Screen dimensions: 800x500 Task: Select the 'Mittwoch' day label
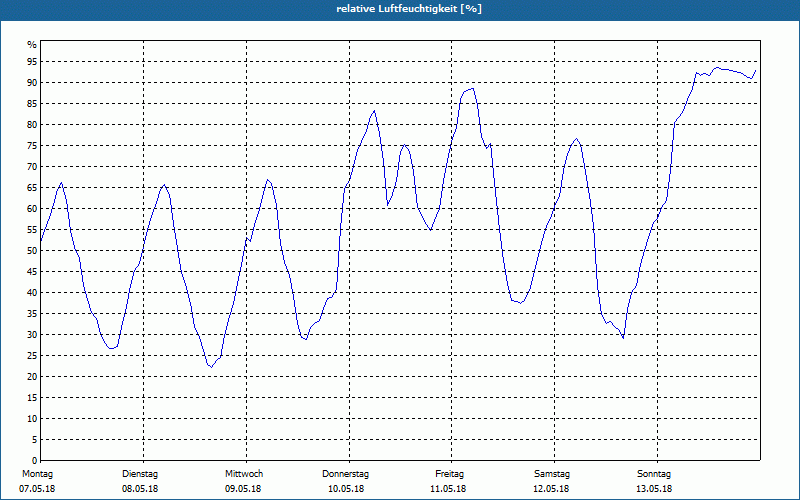(x=244, y=474)
